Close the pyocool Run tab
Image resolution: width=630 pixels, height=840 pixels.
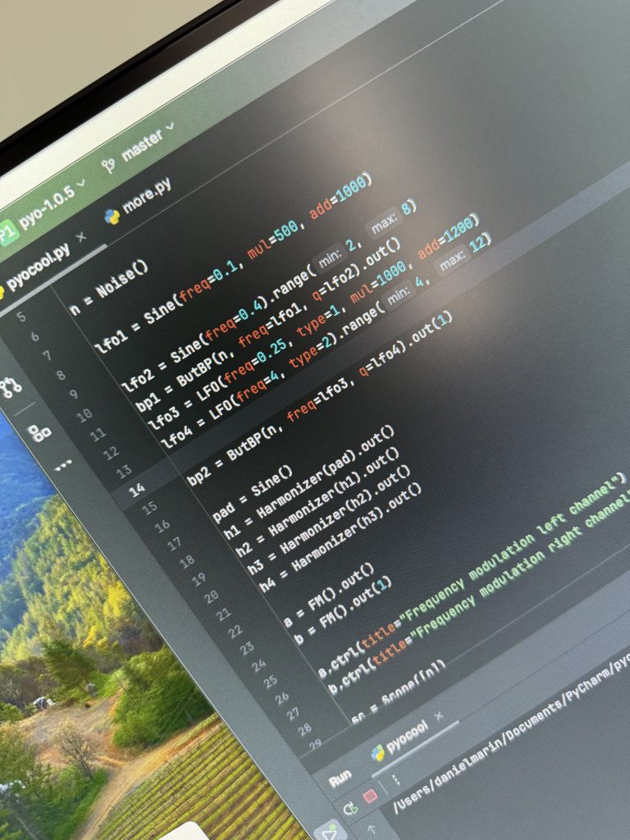(x=439, y=715)
